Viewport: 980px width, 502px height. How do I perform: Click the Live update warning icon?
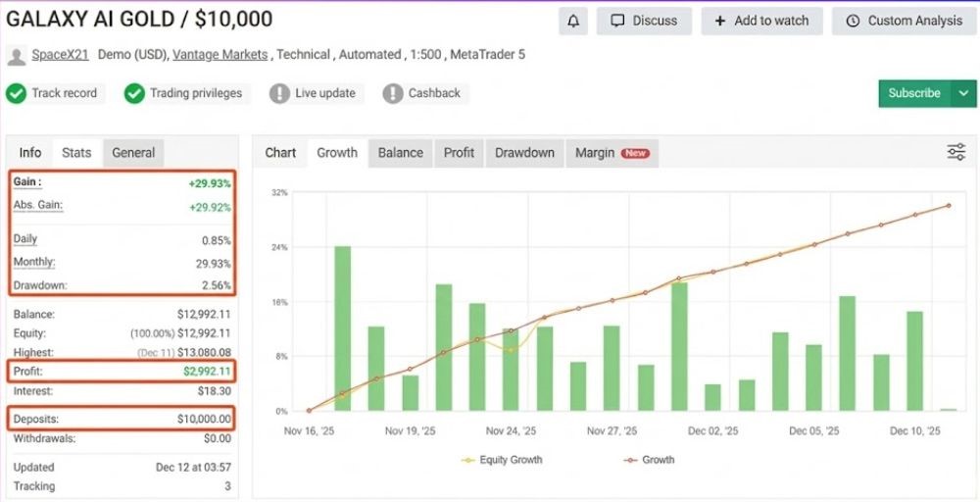point(279,94)
